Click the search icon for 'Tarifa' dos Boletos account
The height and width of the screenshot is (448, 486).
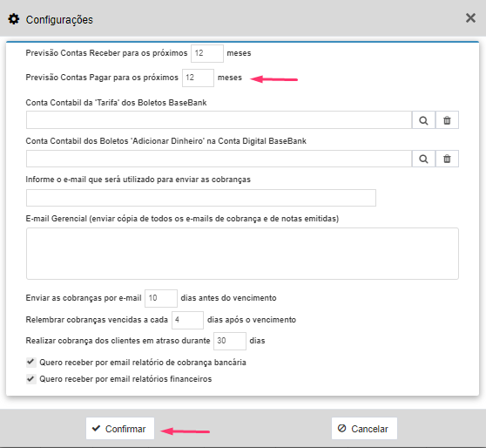[423, 120]
